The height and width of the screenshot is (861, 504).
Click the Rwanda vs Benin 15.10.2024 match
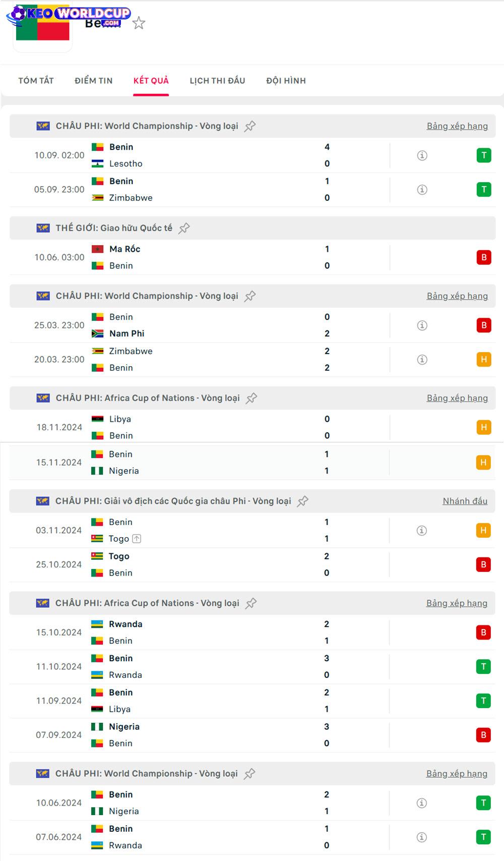coord(202,633)
